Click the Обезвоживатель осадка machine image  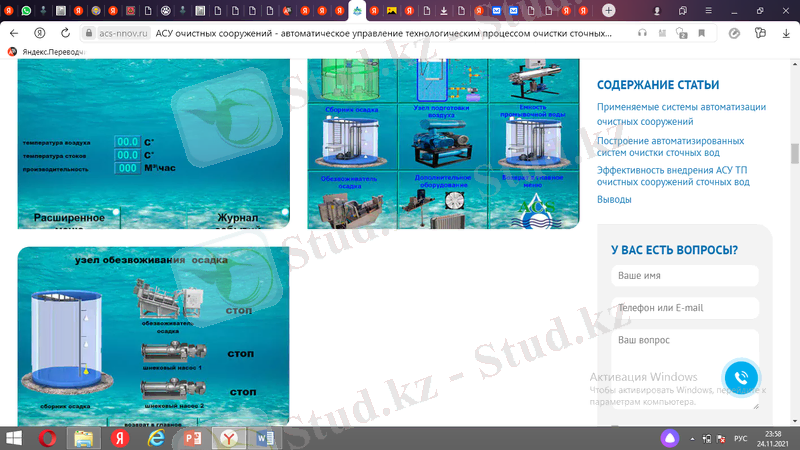point(350,209)
